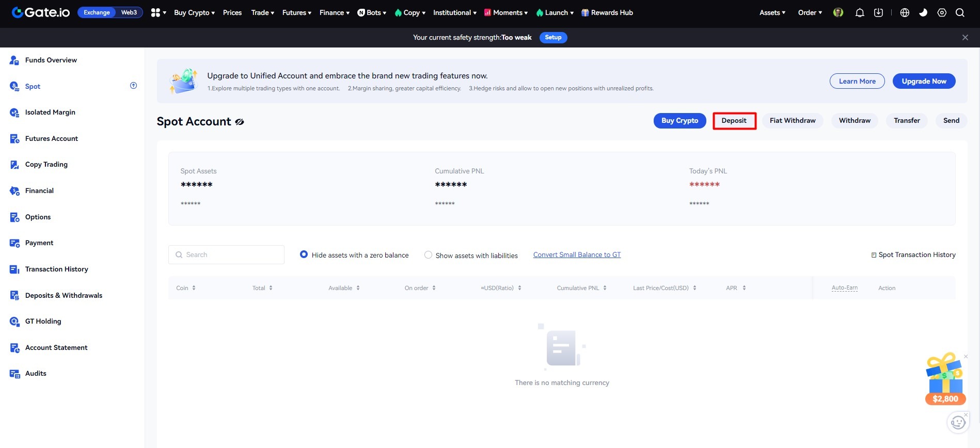This screenshot has width=980, height=448.
Task: Dismiss the safety strength banner
Action: (x=965, y=38)
